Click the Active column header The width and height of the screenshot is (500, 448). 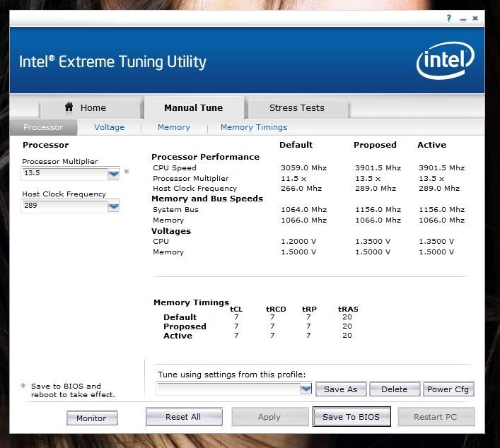click(432, 145)
